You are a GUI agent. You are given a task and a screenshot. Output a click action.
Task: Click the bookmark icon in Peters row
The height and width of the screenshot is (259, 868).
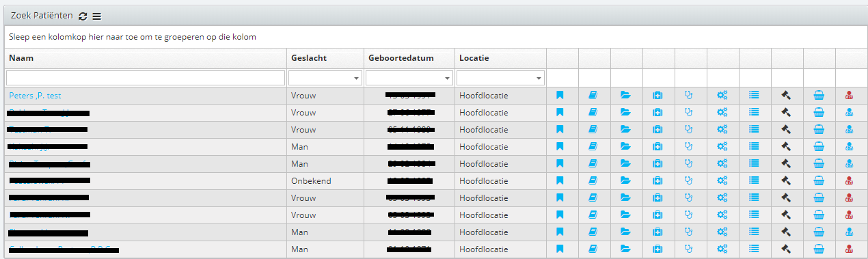coord(559,96)
